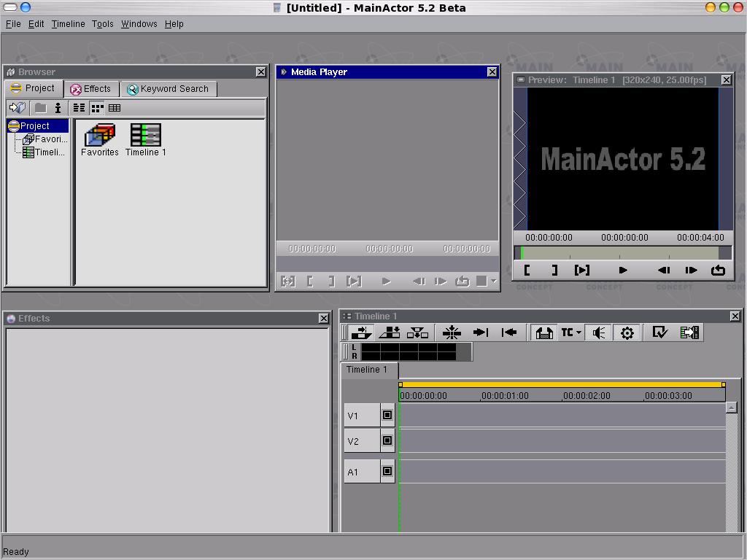The height and width of the screenshot is (560, 747).
Task: Click the timeline vertical scrollbar up arrow
Action: 731,408
